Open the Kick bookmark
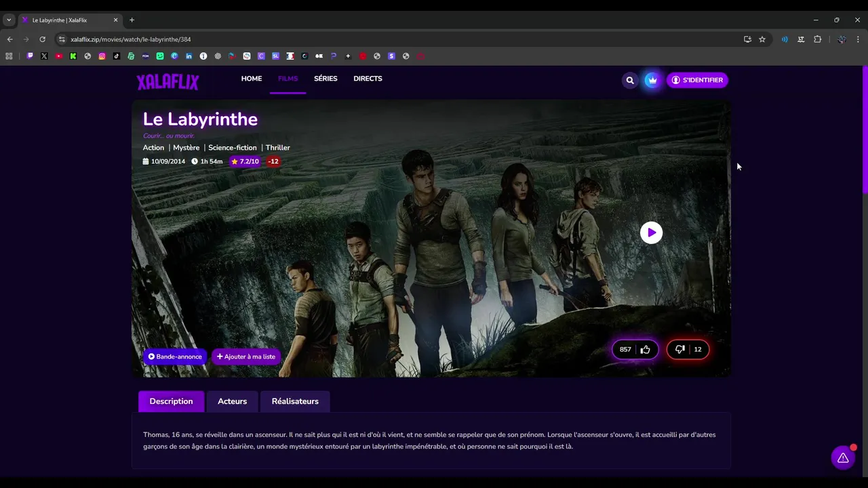This screenshot has width=868, height=488. [73, 56]
